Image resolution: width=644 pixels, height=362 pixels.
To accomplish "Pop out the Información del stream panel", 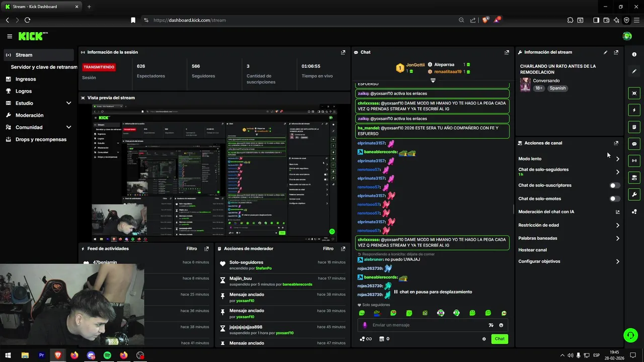I will click(616, 52).
